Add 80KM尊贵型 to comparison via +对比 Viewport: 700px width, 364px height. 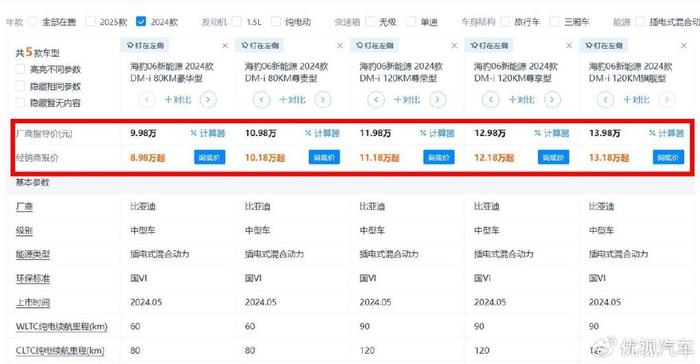tap(292, 100)
